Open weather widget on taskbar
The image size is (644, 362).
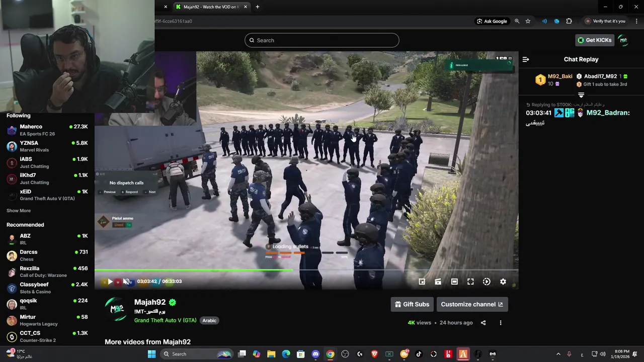20,354
